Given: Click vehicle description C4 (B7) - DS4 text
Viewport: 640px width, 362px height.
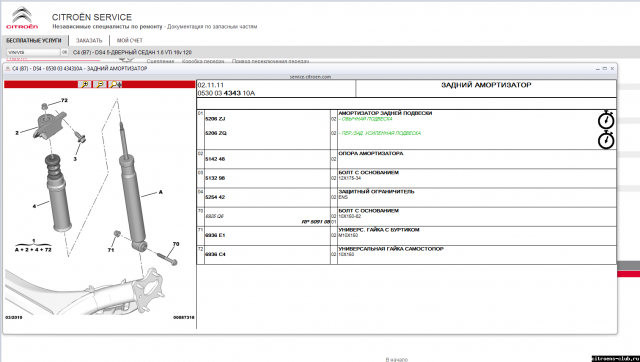Looking at the screenshot, I should click(x=132, y=52).
